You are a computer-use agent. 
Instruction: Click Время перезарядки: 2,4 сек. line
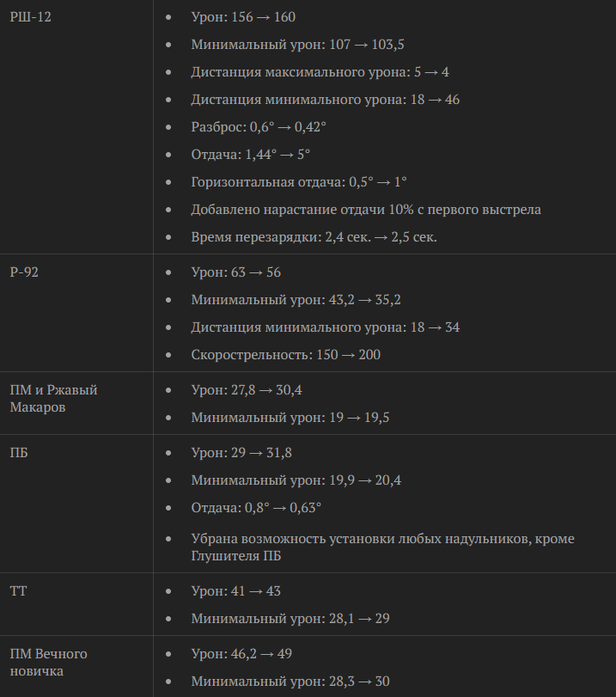314,237
